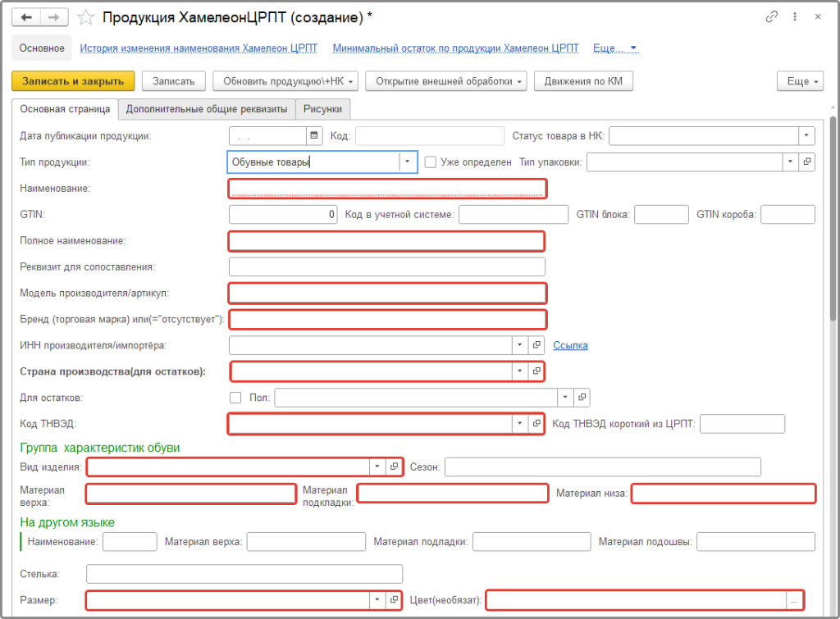
Task: Focus Материал низа field
Action: (x=724, y=494)
